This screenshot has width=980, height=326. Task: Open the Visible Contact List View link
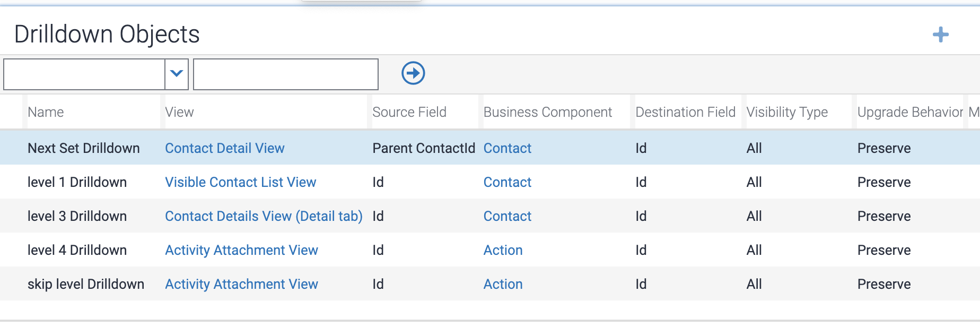pyautogui.click(x=240, y=182)
